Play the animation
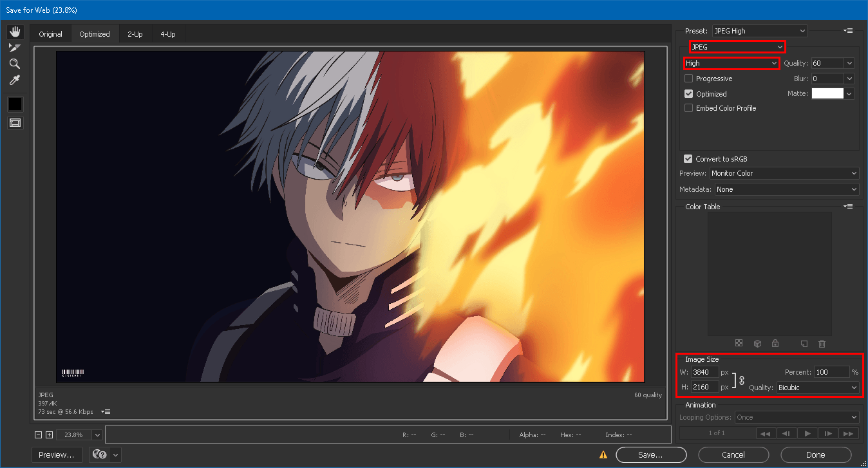Screen dimensions: 868x468 click(807, 433)
